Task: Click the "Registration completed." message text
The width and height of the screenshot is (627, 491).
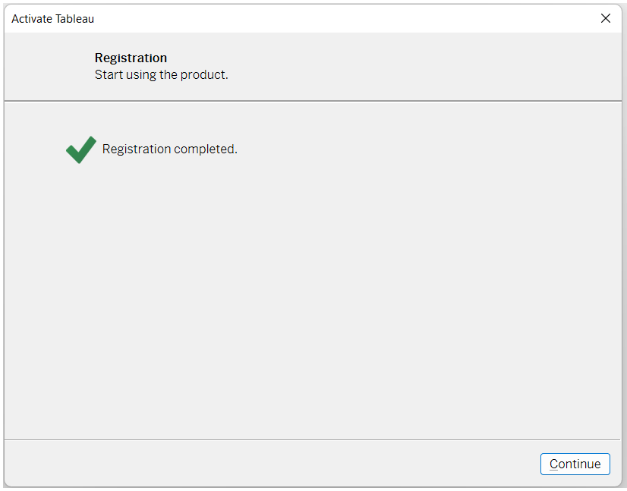Action: tap(169, 149)
